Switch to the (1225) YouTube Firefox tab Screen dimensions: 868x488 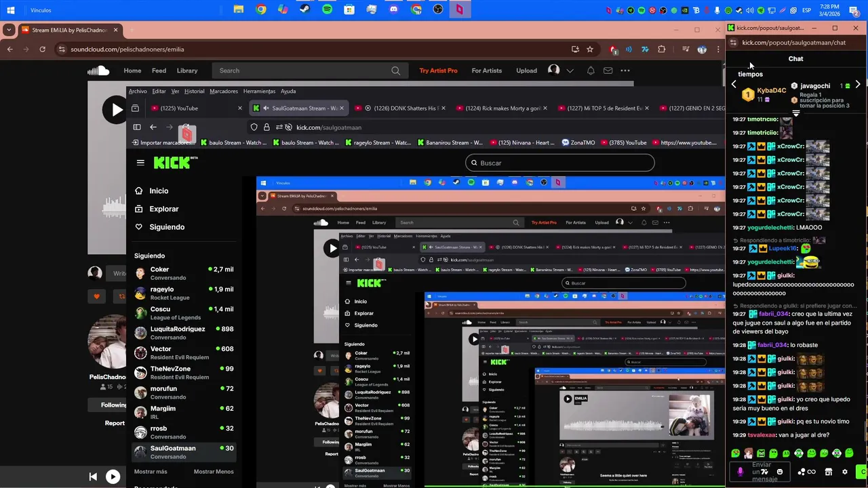click(197, 108)
